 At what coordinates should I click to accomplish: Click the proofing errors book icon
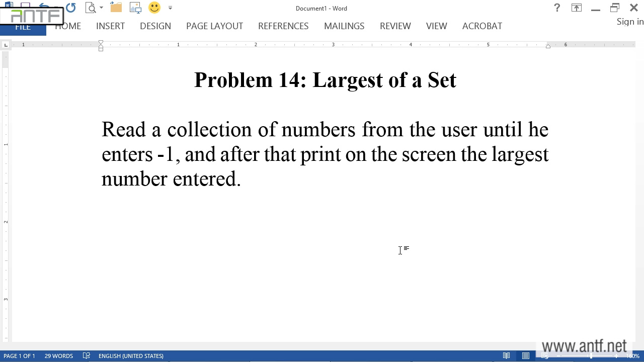87,356
